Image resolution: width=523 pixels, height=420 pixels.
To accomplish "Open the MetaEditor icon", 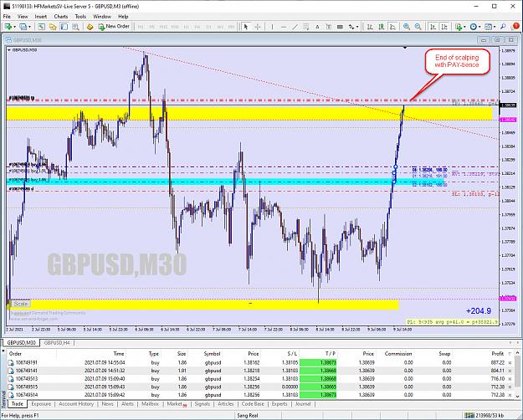I will point(90,27).
